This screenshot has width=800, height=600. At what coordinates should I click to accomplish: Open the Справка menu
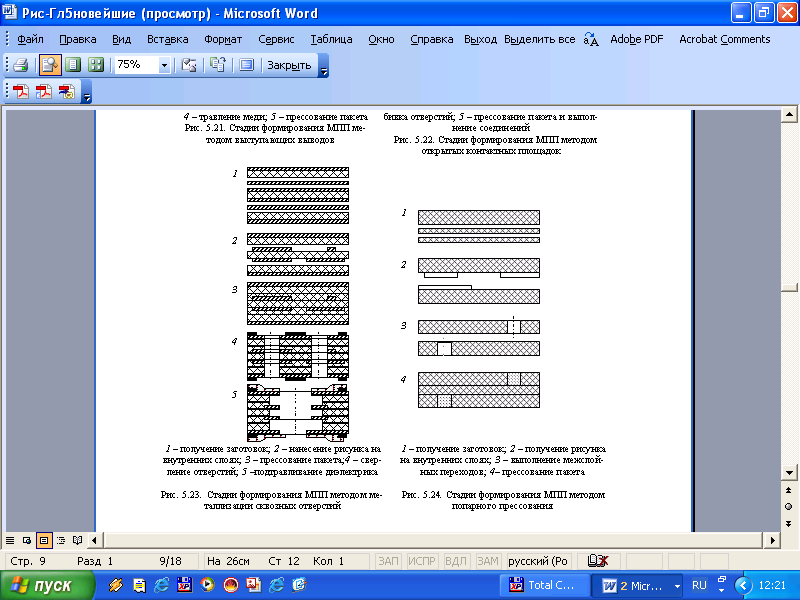[x=432, y=39]
